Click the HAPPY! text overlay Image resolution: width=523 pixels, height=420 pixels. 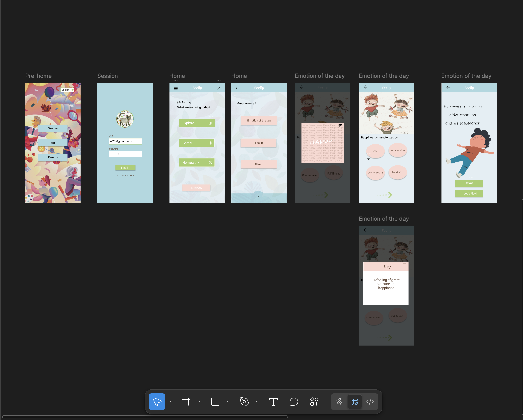323,142
